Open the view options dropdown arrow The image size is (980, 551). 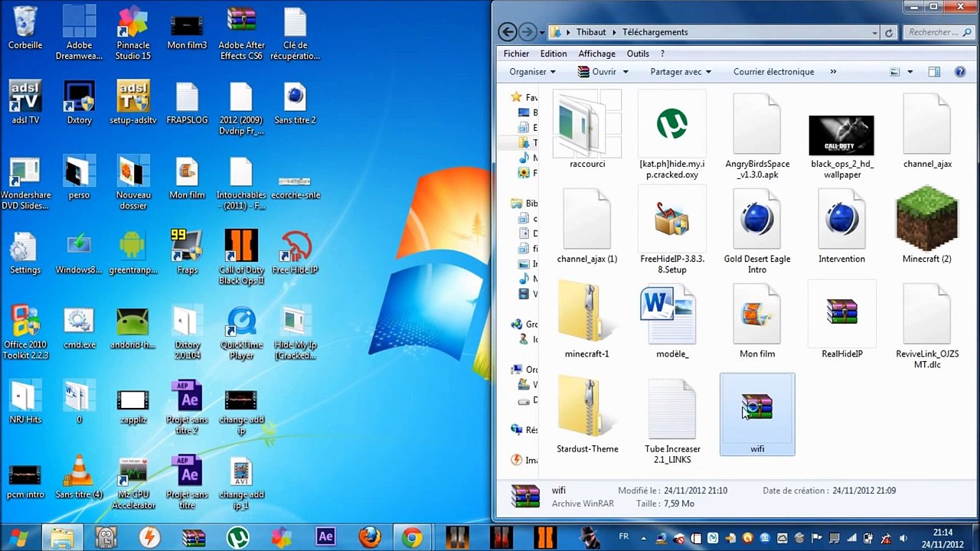point(910,72)
